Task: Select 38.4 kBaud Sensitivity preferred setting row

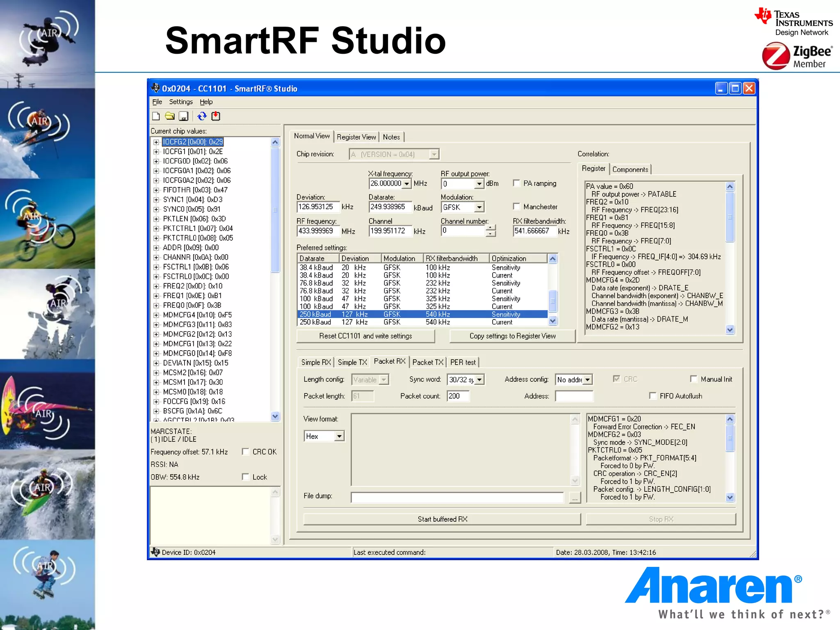Action: click(422, 267)
